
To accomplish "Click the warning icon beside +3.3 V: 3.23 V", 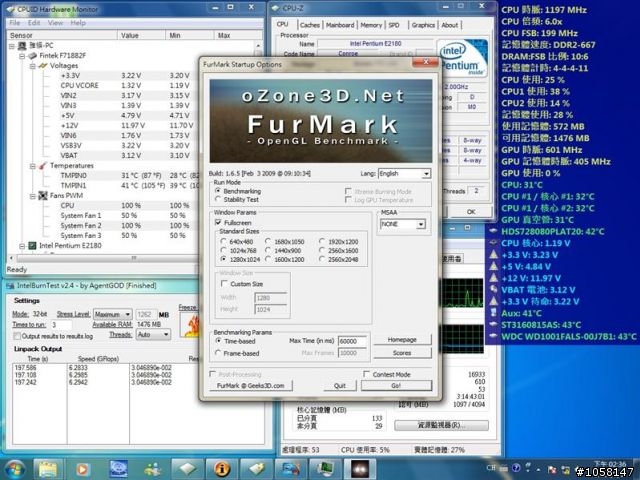I will 493,255.
